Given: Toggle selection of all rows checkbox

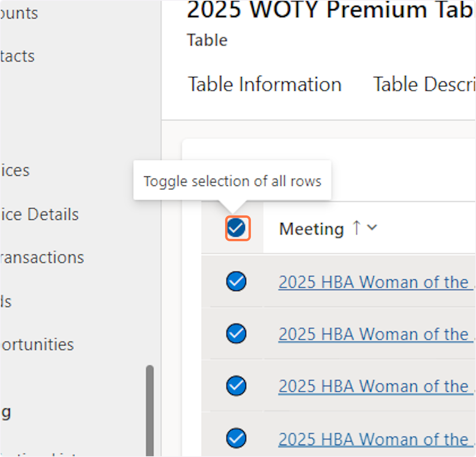Looking at the screenshot, I should [x=237, y=228].
